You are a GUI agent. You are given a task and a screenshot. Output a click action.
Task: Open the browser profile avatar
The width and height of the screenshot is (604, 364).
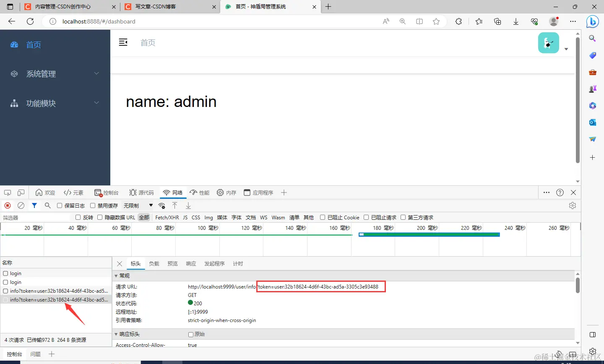click(554, 21)
